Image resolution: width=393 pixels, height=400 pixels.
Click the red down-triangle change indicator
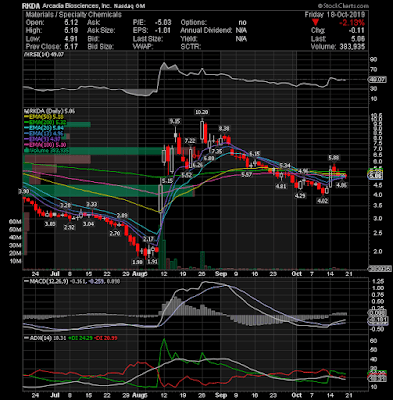[x=316, y=23]
